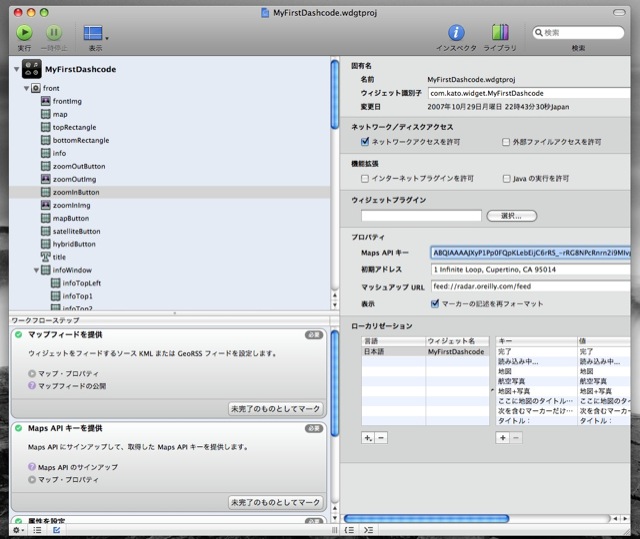Click the pause button in the toolbar
The image size is (640, 539).
53,33
